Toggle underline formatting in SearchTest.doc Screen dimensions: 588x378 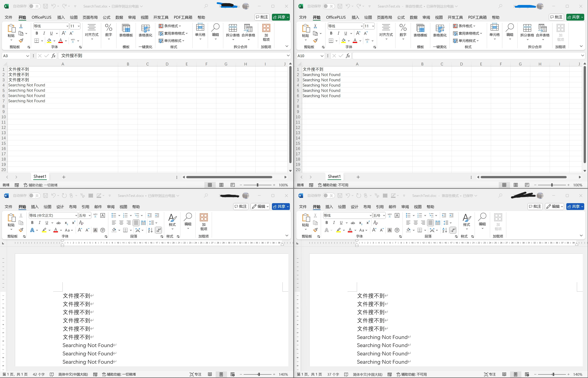tap(341, 223)
